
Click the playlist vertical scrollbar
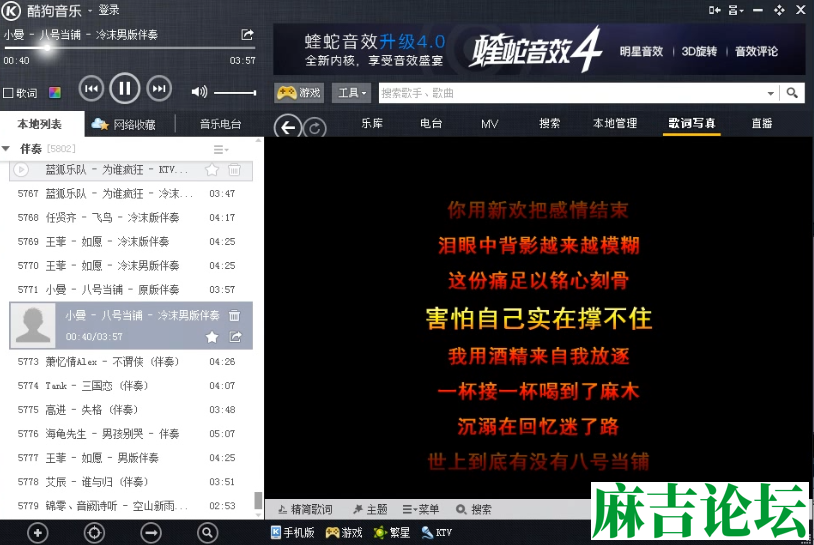[258, 500]
